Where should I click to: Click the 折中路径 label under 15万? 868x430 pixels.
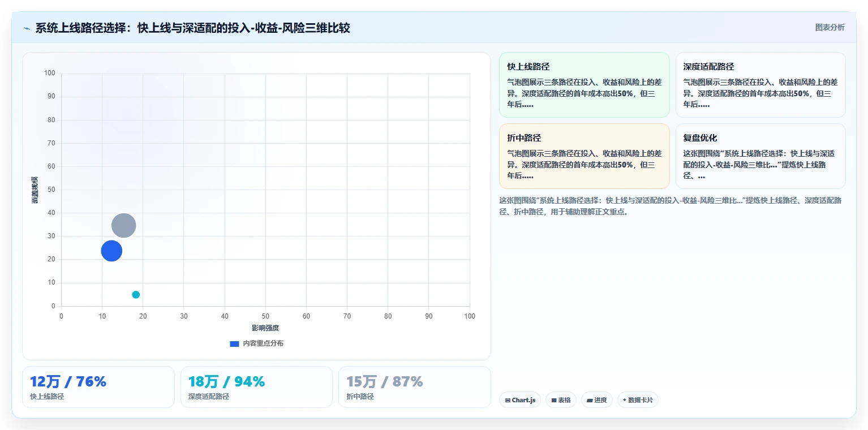(360, 397)
